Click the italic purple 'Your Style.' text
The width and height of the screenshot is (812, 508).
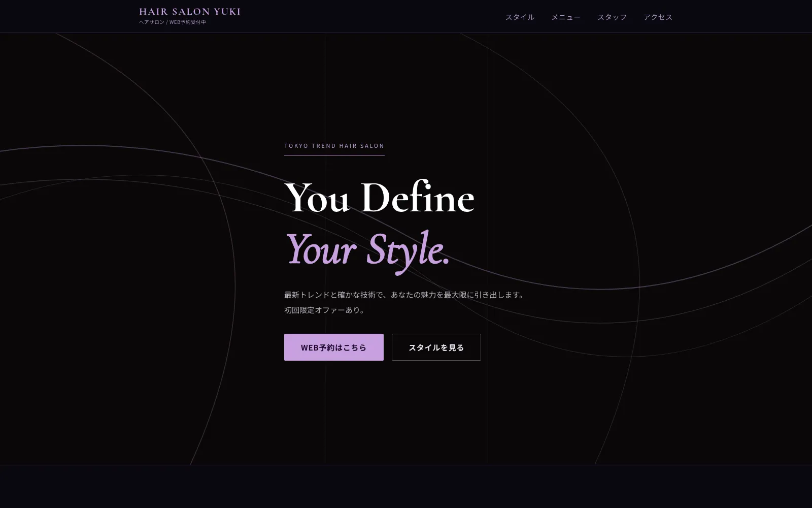pos(367,250)
